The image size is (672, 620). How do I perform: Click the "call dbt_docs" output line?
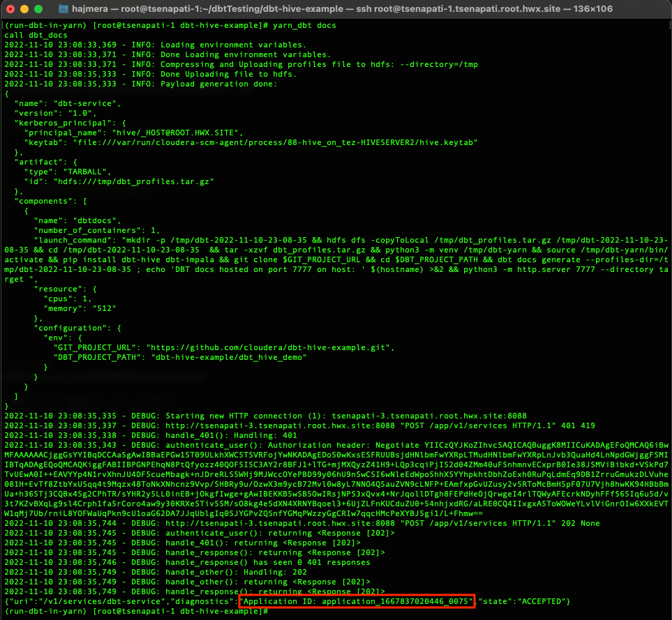click(x=36, y=35)
